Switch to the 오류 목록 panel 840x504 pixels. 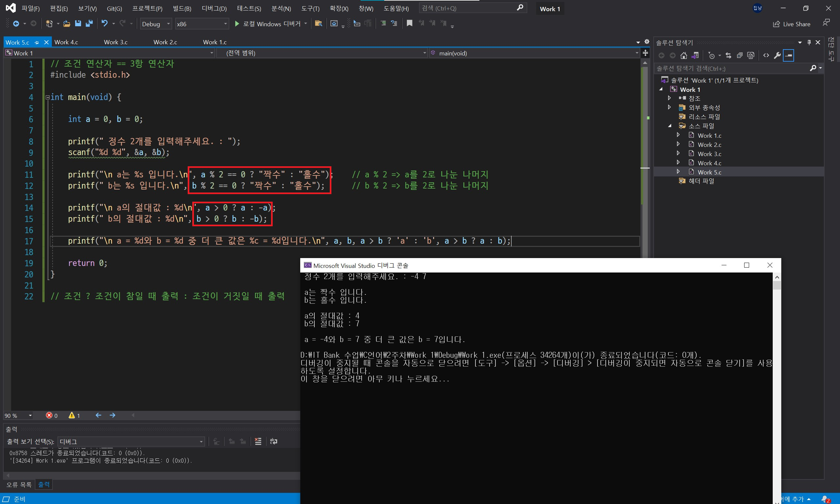19,485
